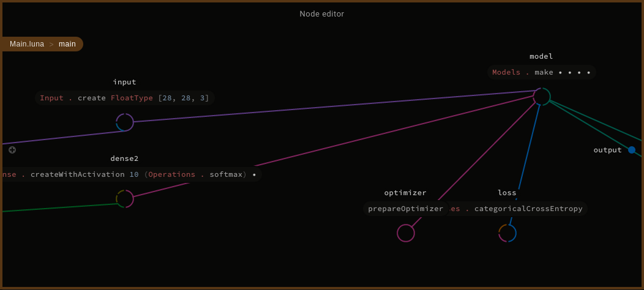Viewport: 644px width, 290px height.
Task: Click the input node name label
Action: pyautogui.click(x=125, y=82)
